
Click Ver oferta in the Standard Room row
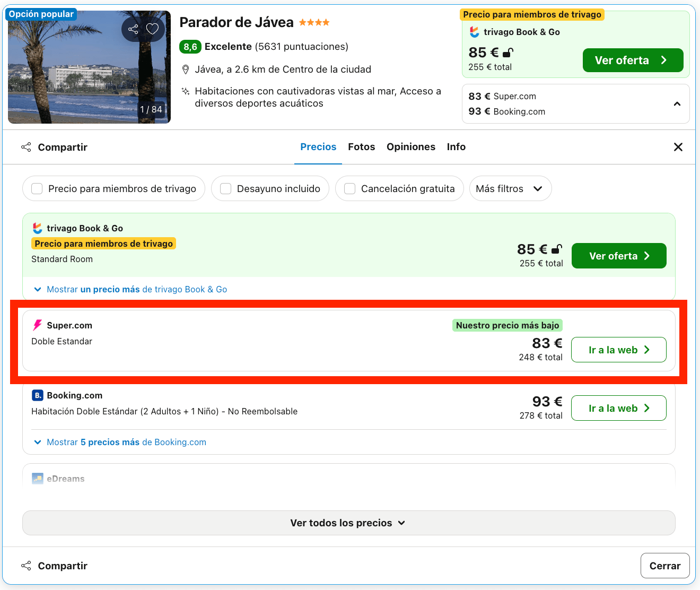point(619,256)
